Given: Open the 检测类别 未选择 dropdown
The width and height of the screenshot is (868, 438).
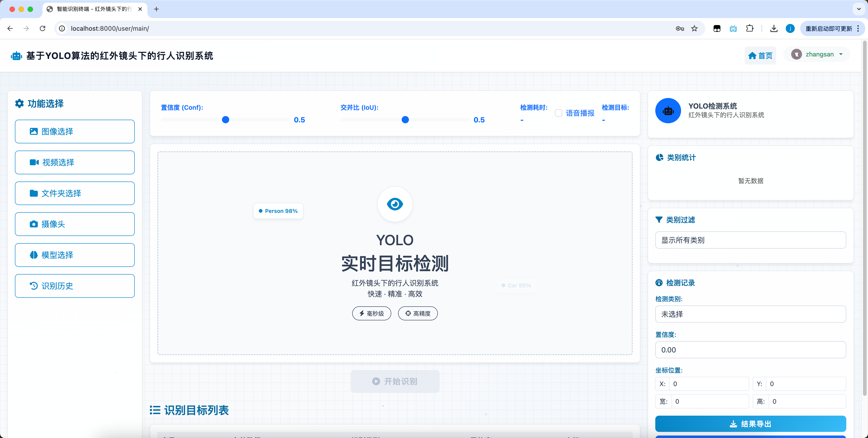Looking at the screenshot, I should (x=750, y=314).
